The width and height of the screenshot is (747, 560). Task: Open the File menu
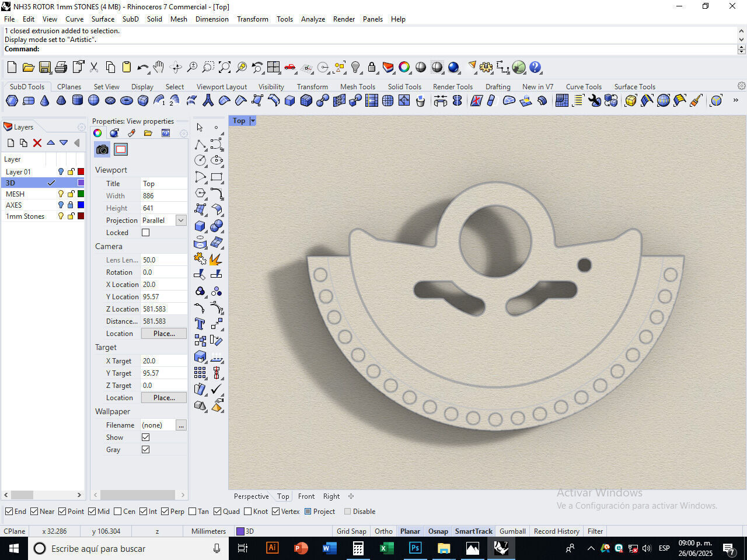pyautogui.click(x=9, y=19)
